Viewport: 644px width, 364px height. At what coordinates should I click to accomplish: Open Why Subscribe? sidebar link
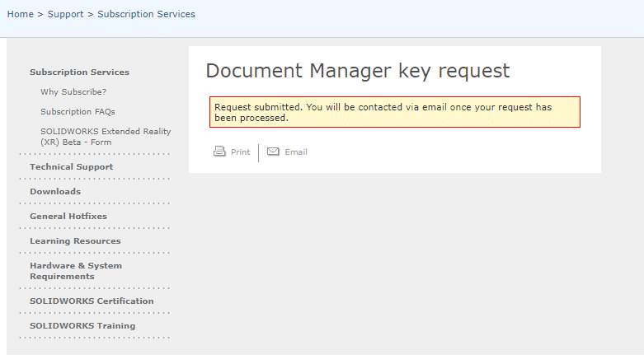click(73, 92)
